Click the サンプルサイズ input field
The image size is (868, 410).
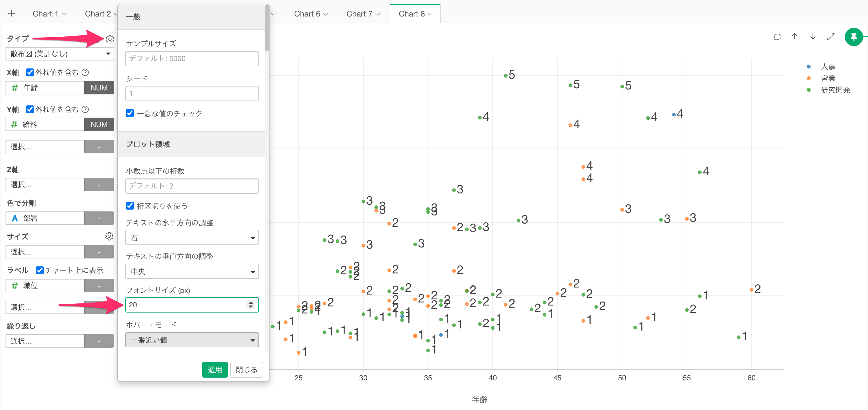[192, 59]
